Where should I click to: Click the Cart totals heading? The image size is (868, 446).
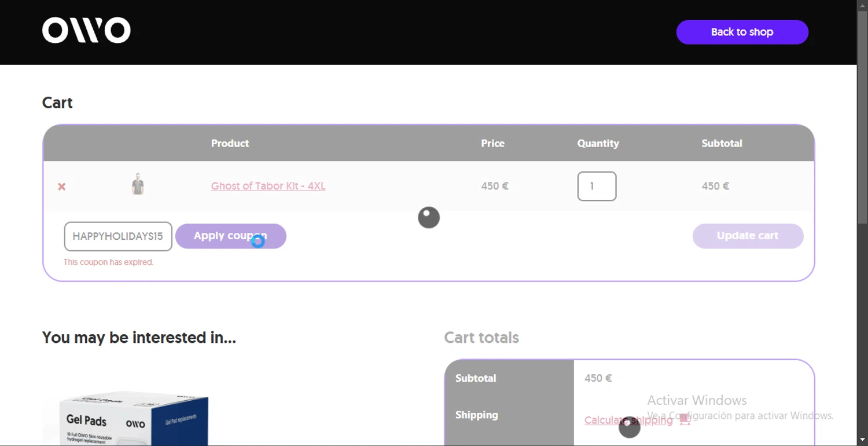pyautogui.click(x=481, y=338)
